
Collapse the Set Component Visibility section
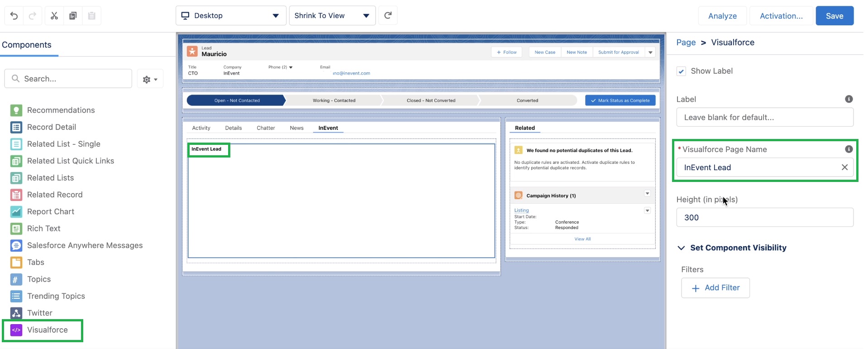click(681, 248)
